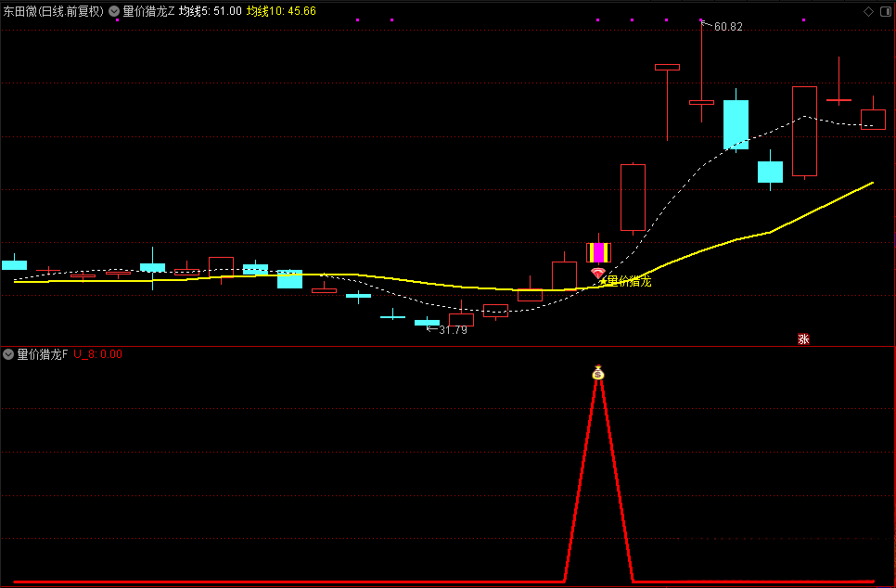Click the U_8: 0.00 indicator value label
The image size is (896, 588).
[x=97, y=354]
